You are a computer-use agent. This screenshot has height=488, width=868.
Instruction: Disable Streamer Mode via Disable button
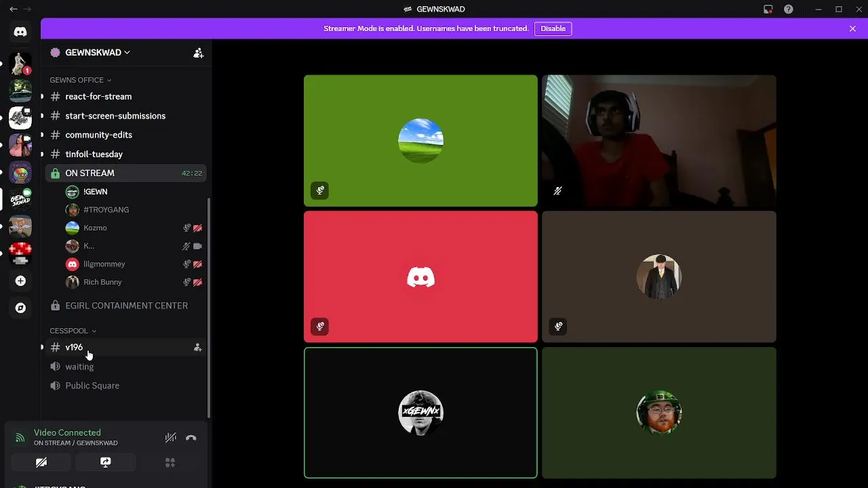pyautogui.click(x=553, y=28)
